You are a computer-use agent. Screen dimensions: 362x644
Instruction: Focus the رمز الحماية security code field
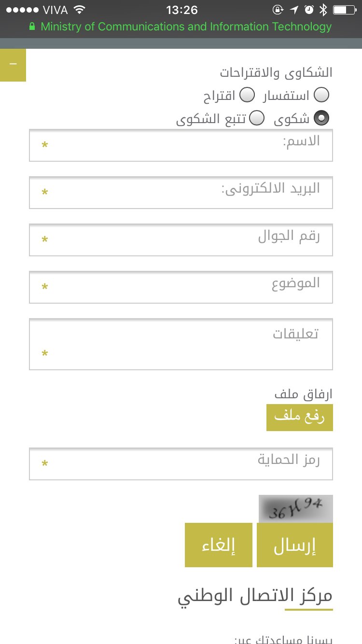181,464
